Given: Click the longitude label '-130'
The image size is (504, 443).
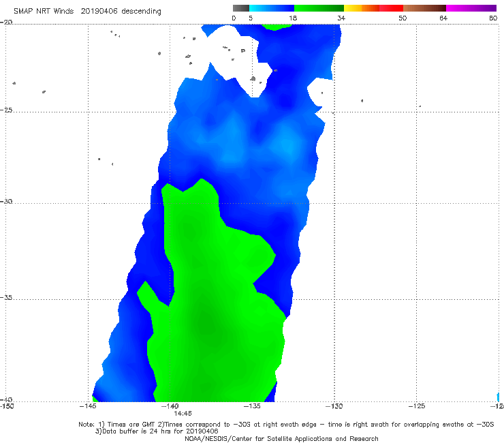Looking at the screenshot, I should [x=334, y=406].
